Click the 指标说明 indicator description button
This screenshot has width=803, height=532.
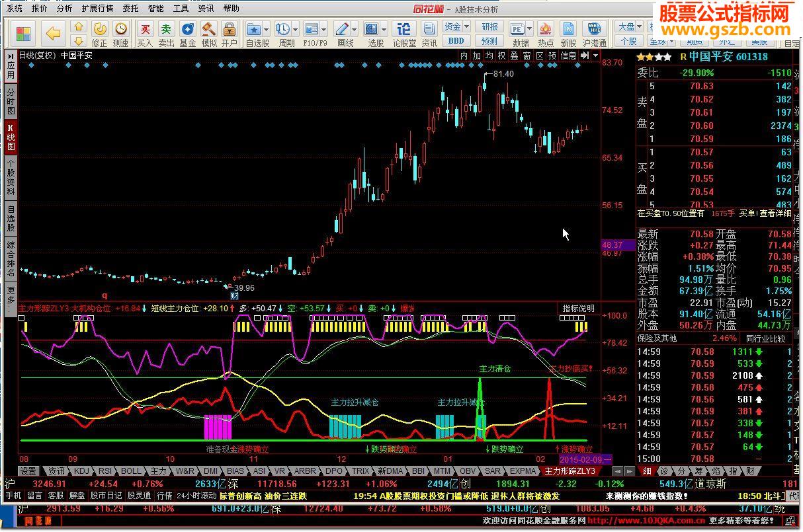pos(579,309)
